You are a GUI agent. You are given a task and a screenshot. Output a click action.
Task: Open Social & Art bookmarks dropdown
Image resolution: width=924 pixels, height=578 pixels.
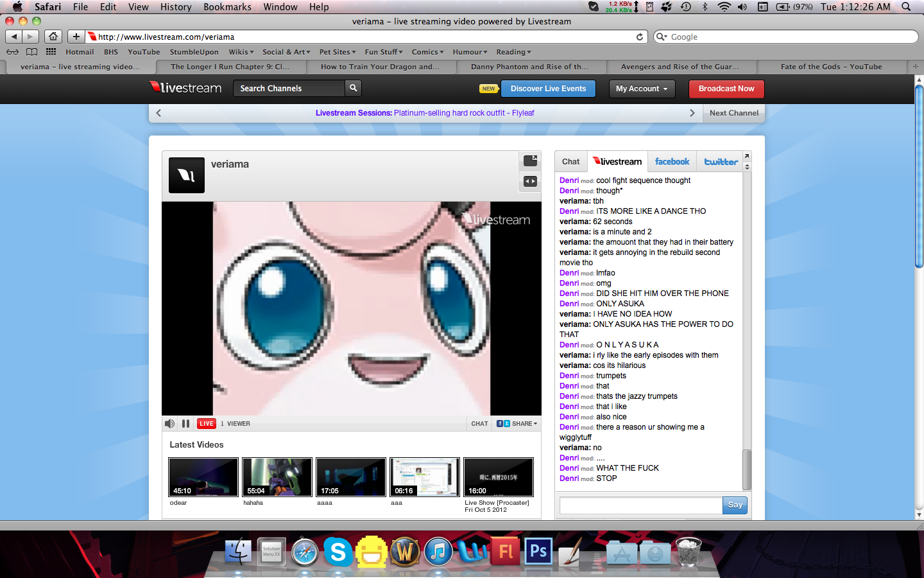coord(286,52)
